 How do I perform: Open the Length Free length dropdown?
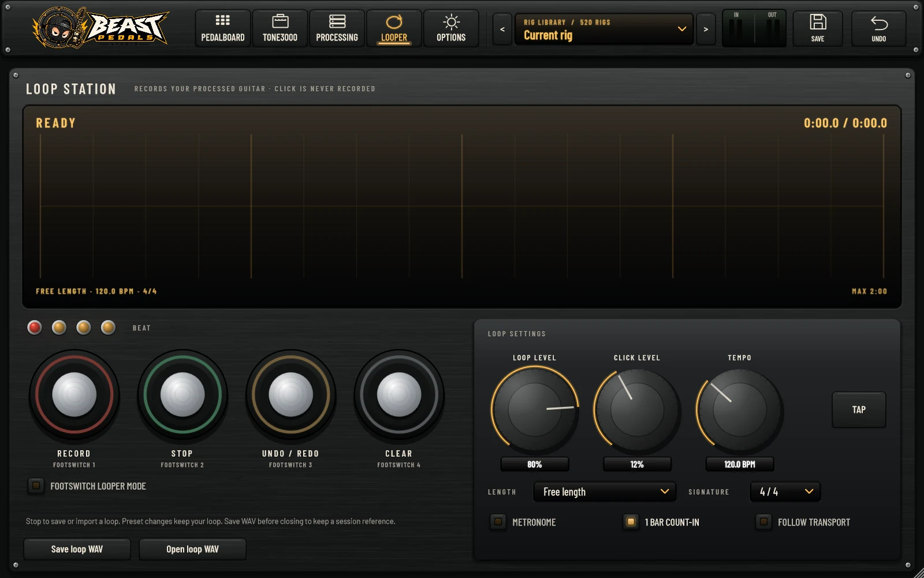tap(605, 492)
